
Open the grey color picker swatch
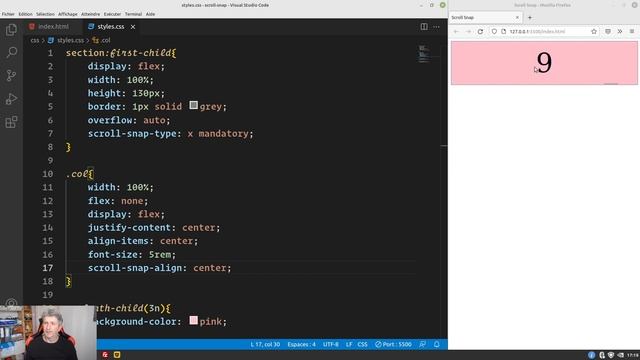pyautogui.click(x=193, y=106)
